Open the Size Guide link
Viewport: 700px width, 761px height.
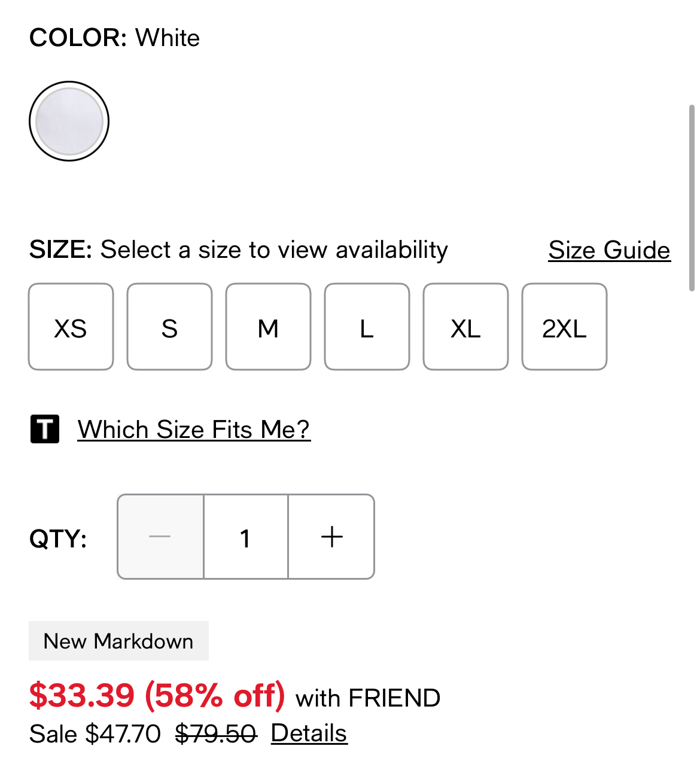[609, 250]
